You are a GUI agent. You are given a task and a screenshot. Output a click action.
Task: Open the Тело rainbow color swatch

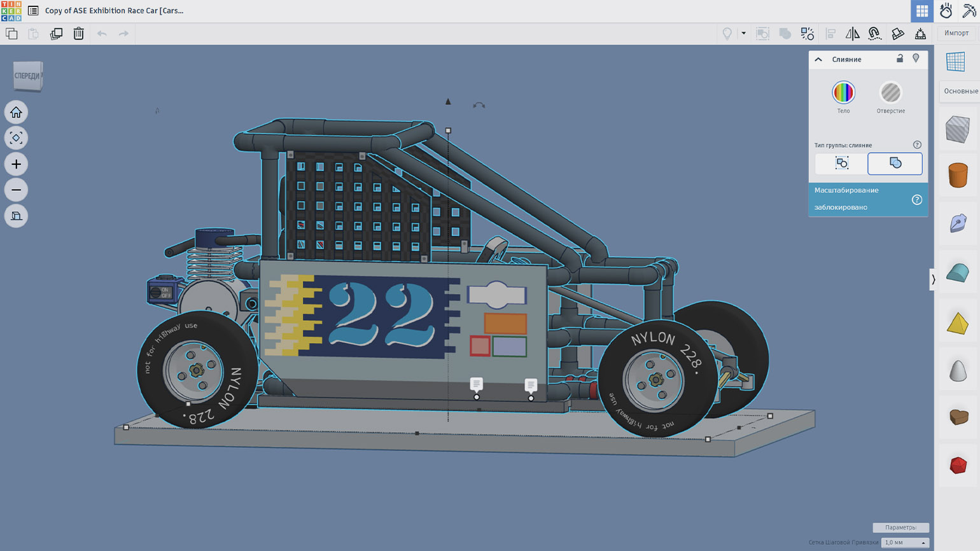coord(843,93)
